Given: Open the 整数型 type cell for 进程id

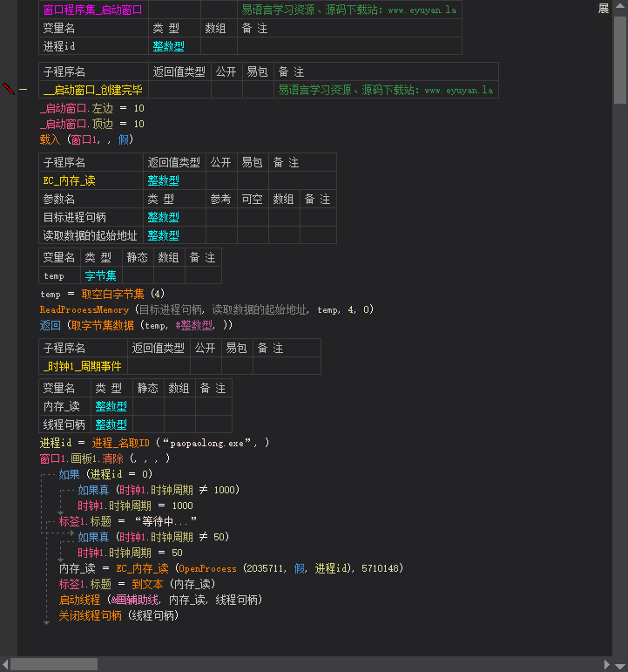Looking at the screenshot, I should click(x=174, y=47).
